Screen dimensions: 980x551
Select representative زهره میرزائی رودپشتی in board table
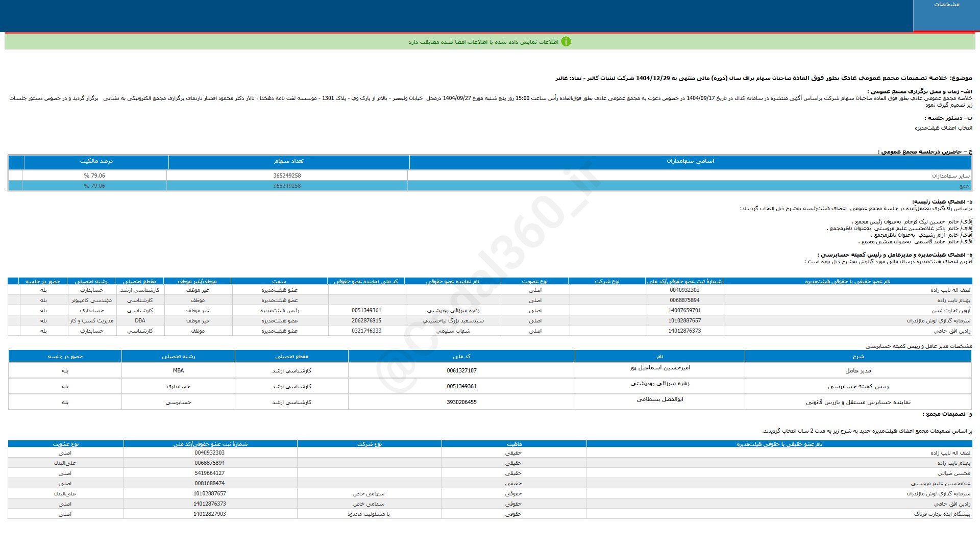pyautogui.click(x=453, y=311)
